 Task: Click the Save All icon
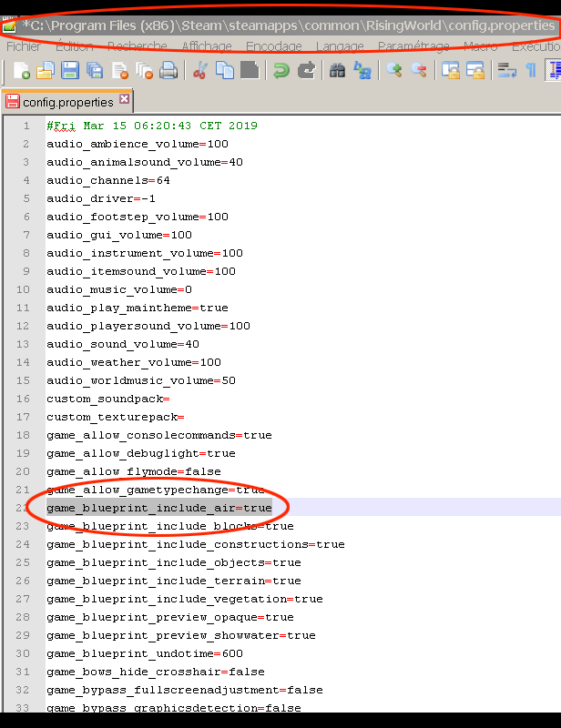click(x=94, y=70)
